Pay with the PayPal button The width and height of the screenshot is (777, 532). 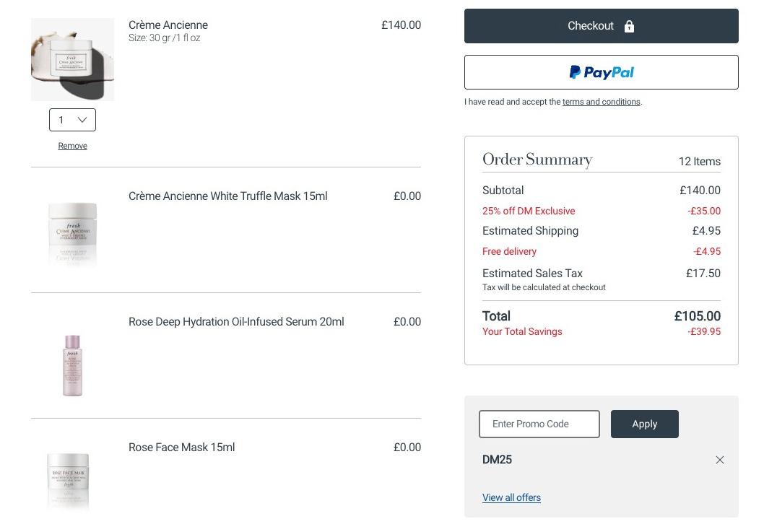click(x=601, y=72)
